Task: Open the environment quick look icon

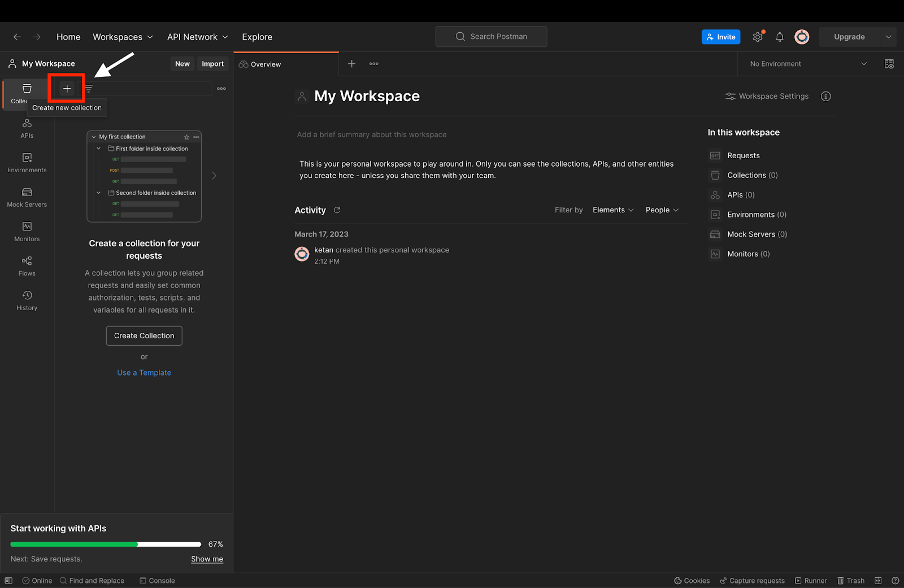Action: tap(889, 64)
